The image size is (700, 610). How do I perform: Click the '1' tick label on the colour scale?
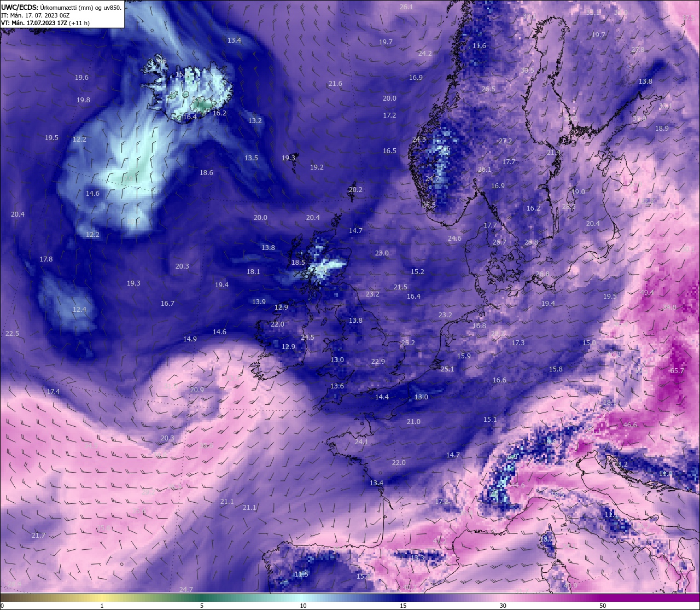(102, 606)
